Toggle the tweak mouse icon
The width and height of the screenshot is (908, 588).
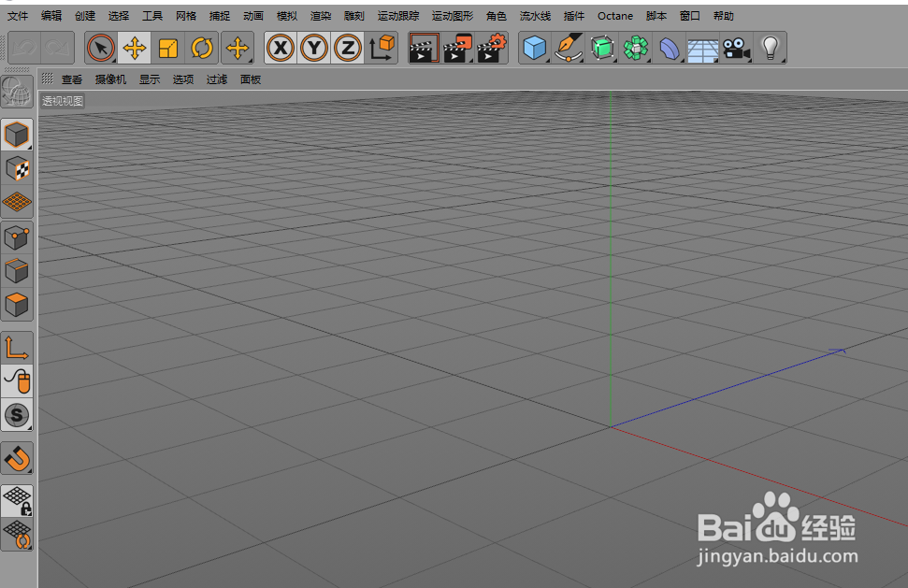pyautogui.click(x=17, y=381)
